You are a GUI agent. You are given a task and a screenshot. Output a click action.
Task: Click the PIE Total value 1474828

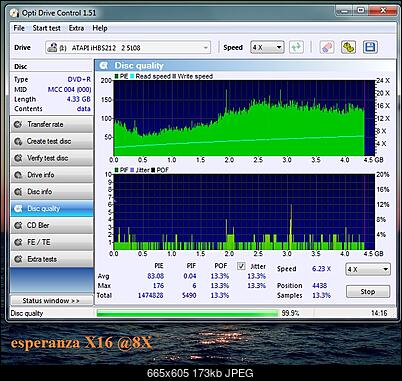pos(150,295)
